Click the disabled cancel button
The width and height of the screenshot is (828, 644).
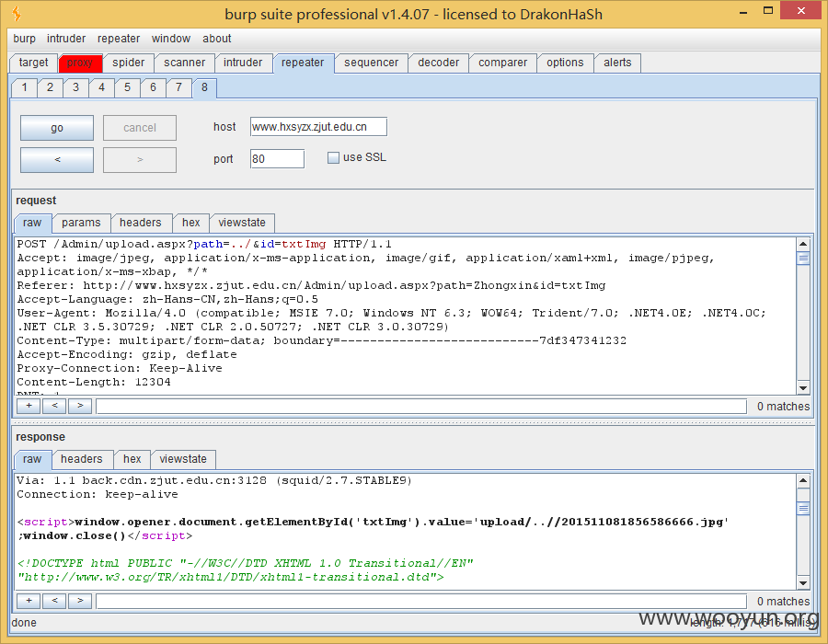[x=140, y=128]
